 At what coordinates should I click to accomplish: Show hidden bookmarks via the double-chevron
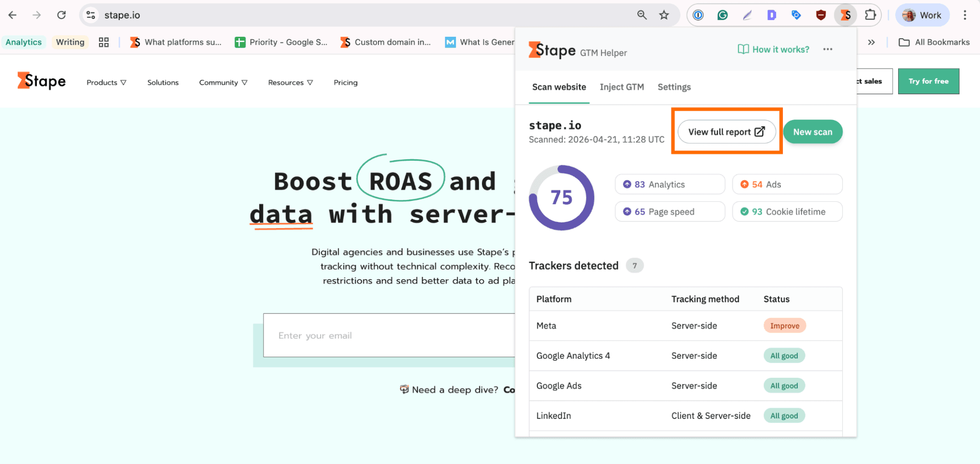(871, 42)
